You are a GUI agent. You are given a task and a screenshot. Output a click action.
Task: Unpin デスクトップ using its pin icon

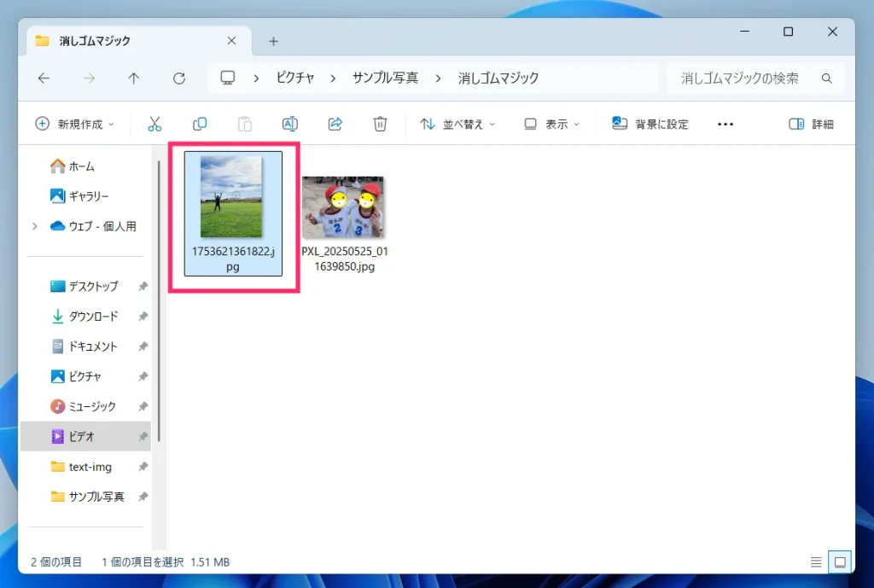tap(143, 287)
